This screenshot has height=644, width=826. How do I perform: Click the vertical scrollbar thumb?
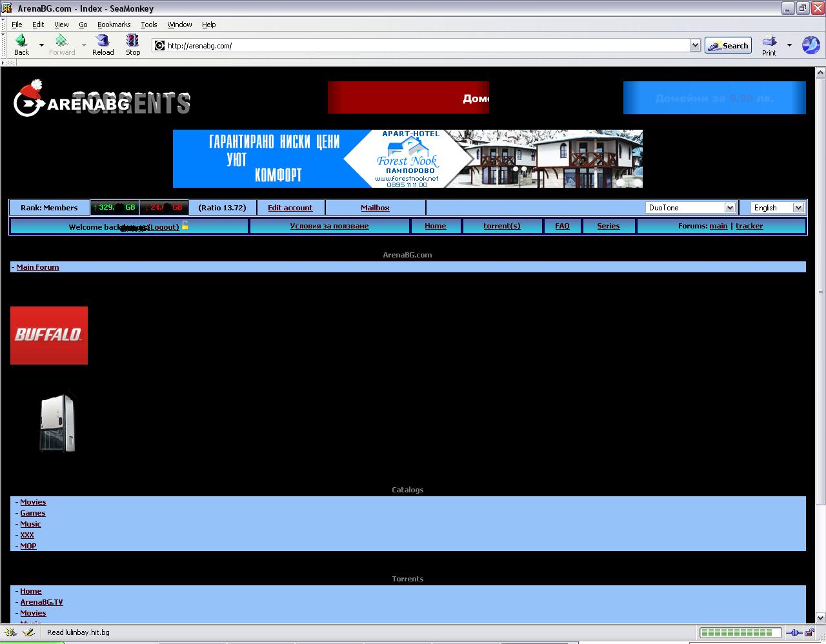pyautogui.click(x=820, y=291)
